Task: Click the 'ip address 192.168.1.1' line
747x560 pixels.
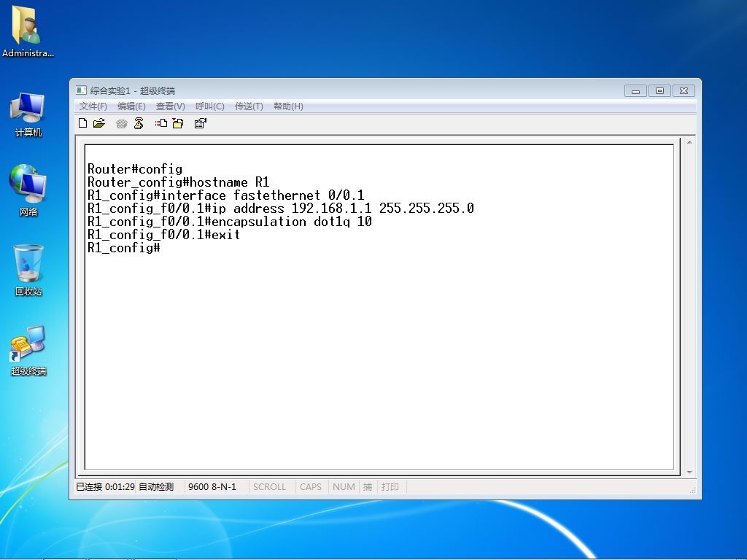Action: (x=281, y=209)
